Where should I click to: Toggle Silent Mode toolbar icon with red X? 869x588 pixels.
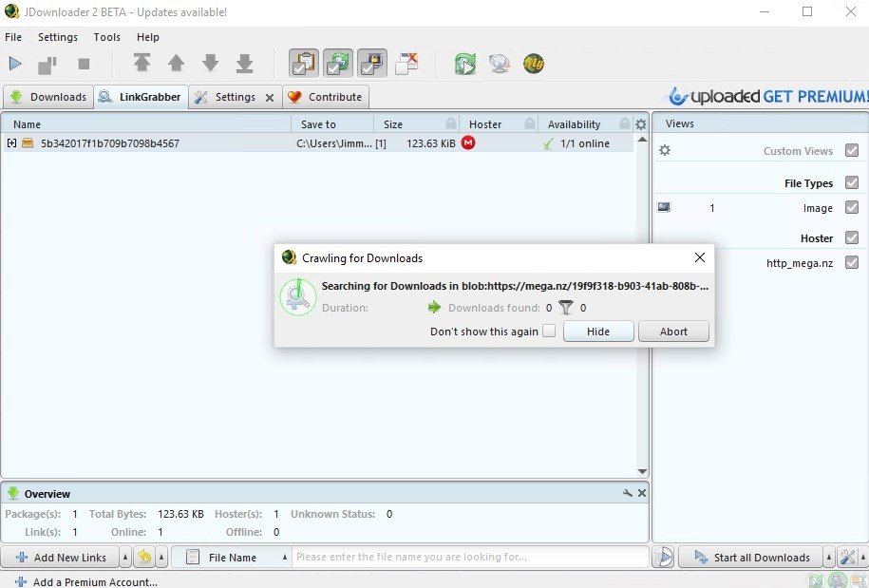point(406,63)
